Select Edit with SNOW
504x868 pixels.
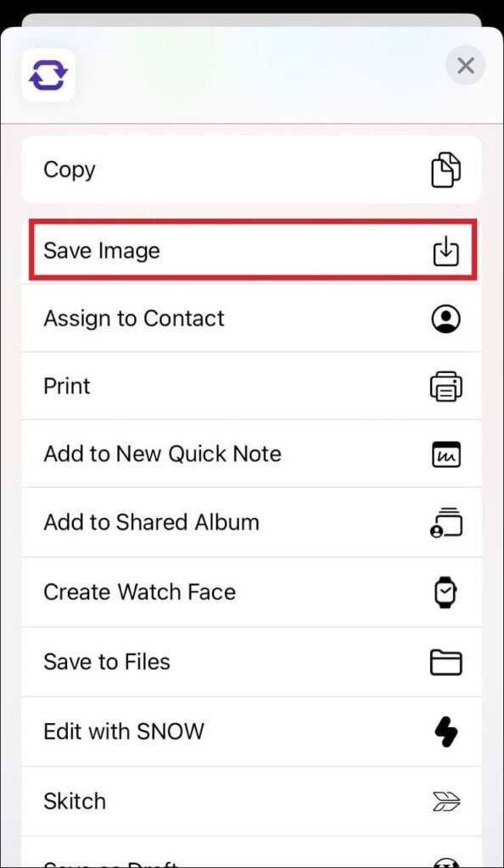click(251, 732)
